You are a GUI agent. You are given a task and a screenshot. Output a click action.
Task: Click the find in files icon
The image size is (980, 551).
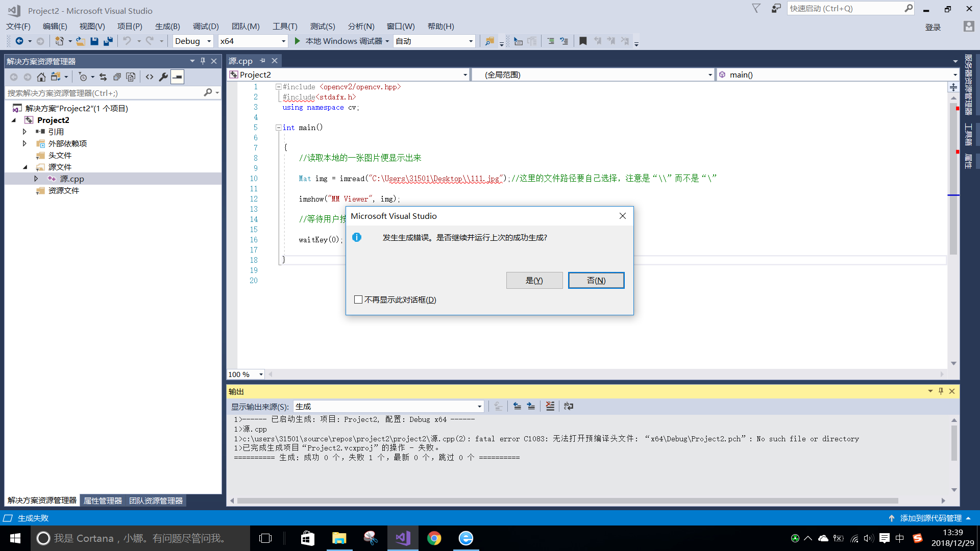pos(489,41)
